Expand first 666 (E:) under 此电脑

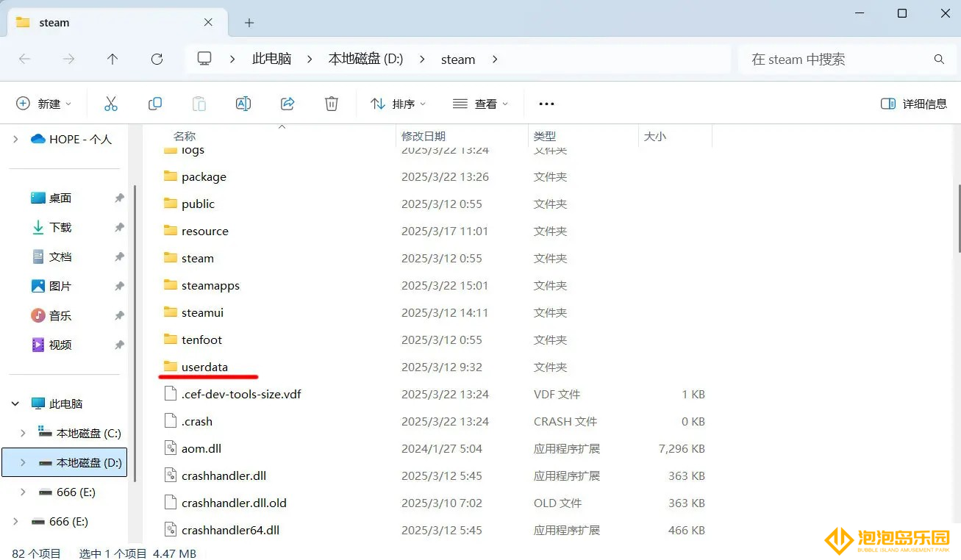pos(23,492)
